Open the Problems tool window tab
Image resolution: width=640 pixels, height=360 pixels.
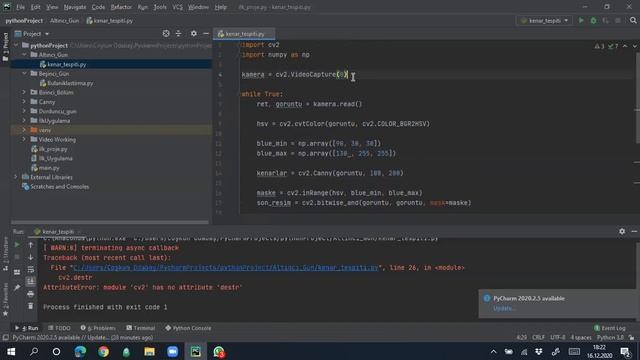tap(98, 328)
